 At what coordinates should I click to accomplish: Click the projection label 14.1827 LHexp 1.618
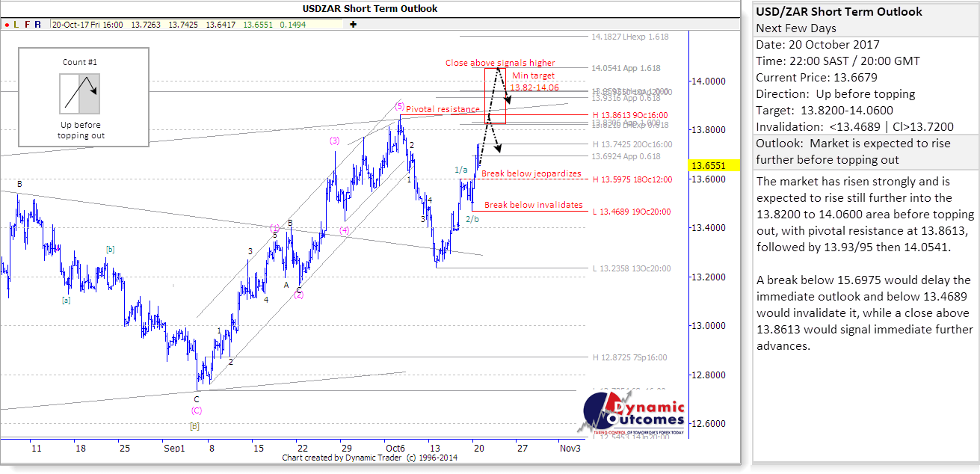(x=630, y=37)
